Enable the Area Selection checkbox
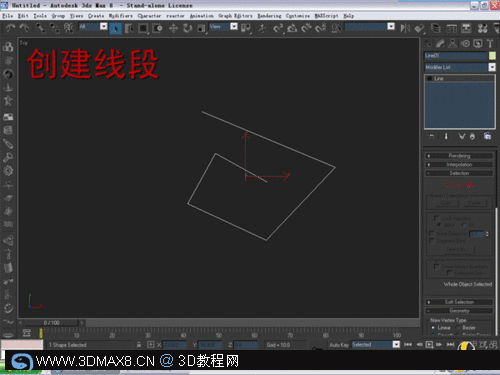Screen dimensions: 500x375 point(431,233)
